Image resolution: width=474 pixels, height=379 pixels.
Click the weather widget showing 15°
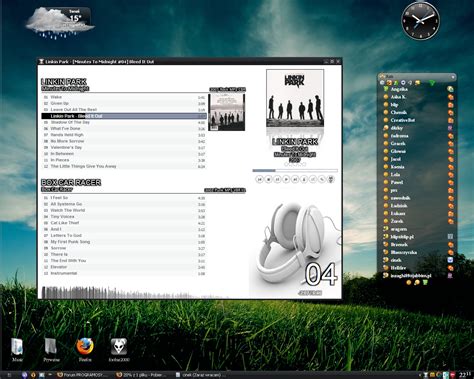tap(60, 23)
